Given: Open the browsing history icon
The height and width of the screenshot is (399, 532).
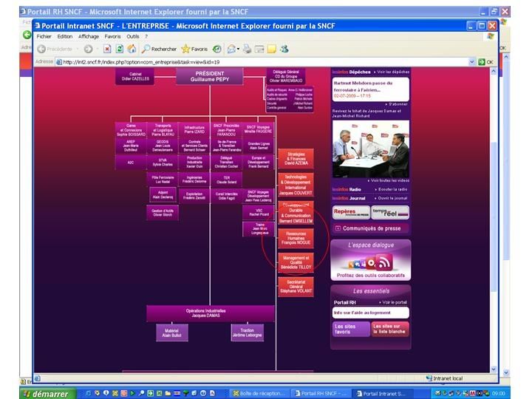Looking at the screenshot, I should [x=216, y=50].
